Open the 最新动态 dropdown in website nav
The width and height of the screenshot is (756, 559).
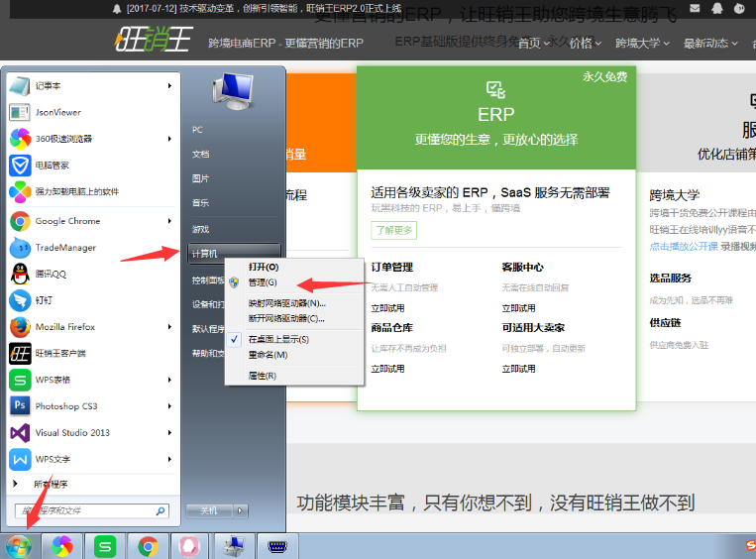click(710, 44)
